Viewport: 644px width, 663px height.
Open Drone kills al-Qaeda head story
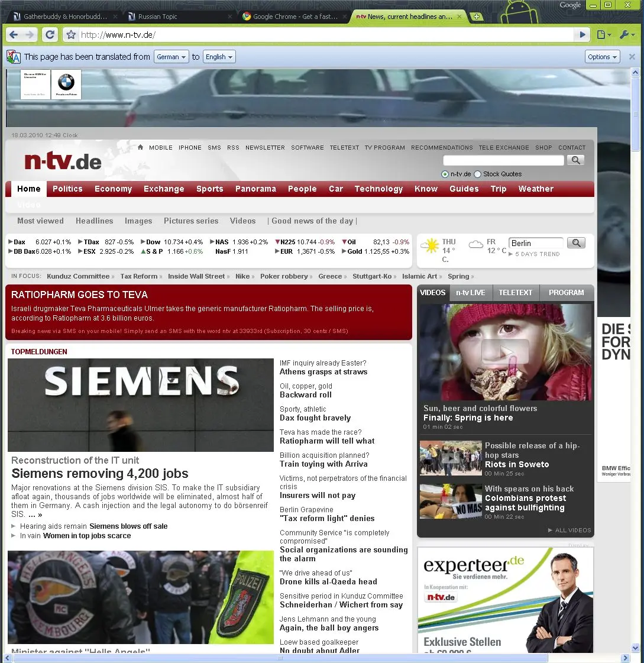click(x=328, y=582)
